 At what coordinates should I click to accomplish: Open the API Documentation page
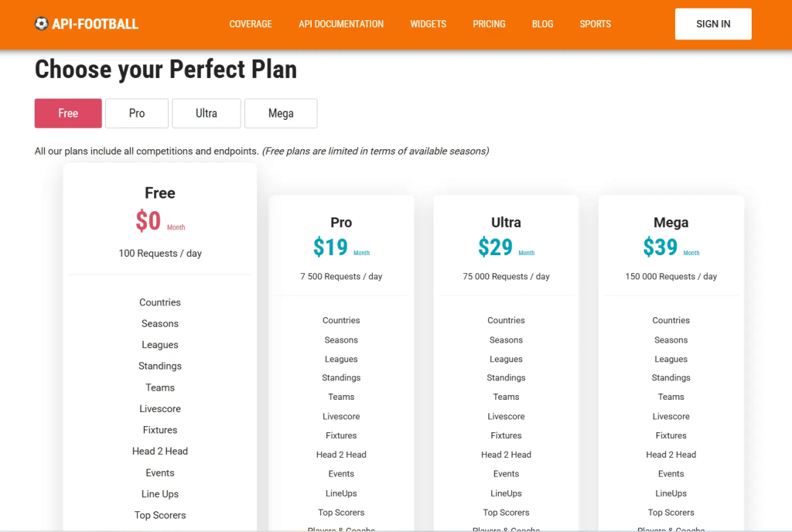(341, 24)
